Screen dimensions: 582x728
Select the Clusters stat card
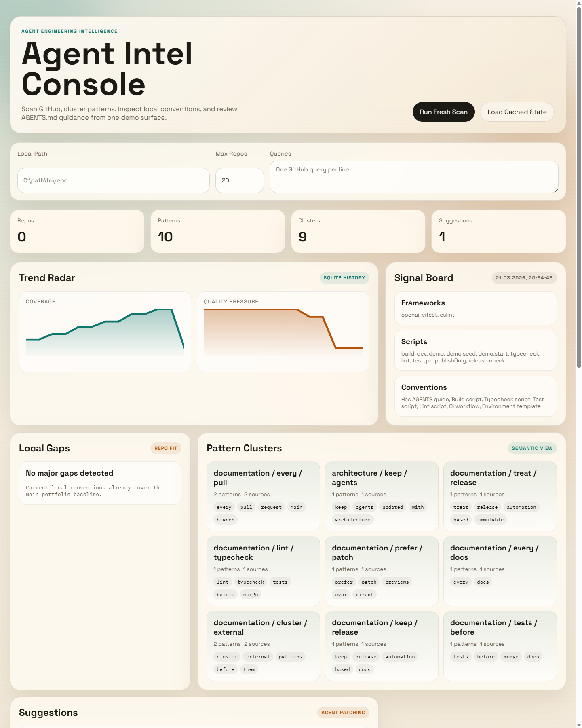click(358, 231)
